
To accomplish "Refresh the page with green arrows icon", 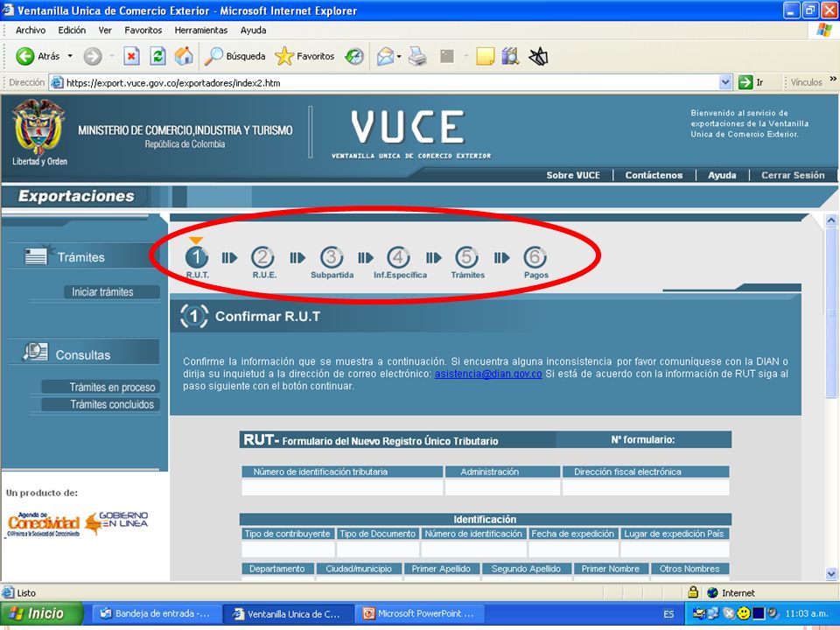I will (157, 56).
